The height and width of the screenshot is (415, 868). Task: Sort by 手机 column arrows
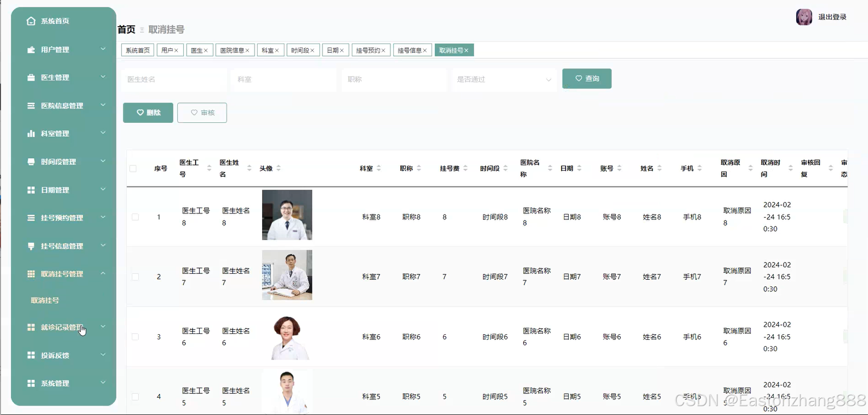pyautogui.click(x=700, y=168)
